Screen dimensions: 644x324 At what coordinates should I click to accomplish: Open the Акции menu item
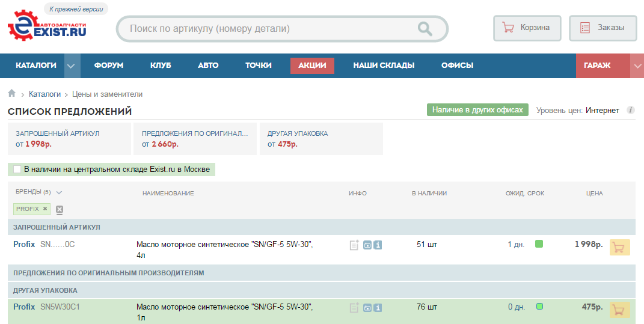pos(312,66)
